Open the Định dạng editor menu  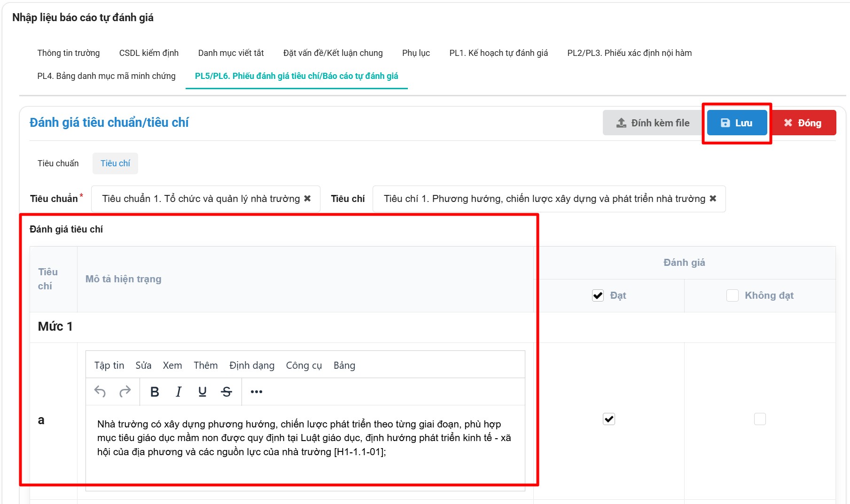tap(252, 365)
